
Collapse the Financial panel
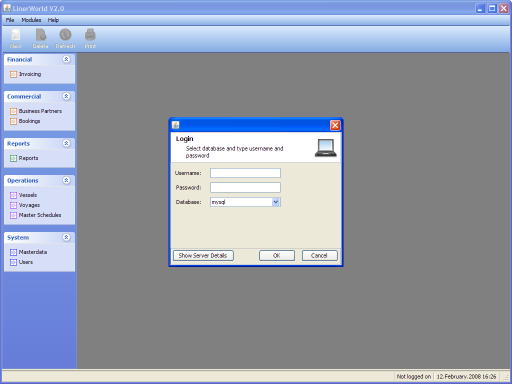coord(66,59)
